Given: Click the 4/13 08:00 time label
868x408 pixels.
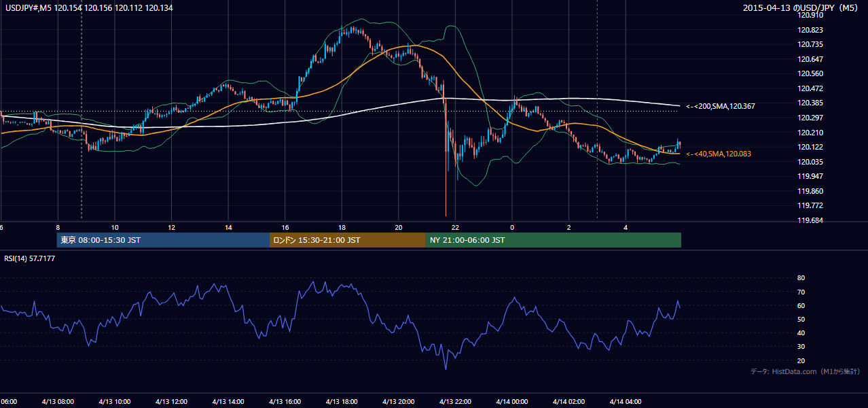Looking at the screenshot, I should 58,402.
